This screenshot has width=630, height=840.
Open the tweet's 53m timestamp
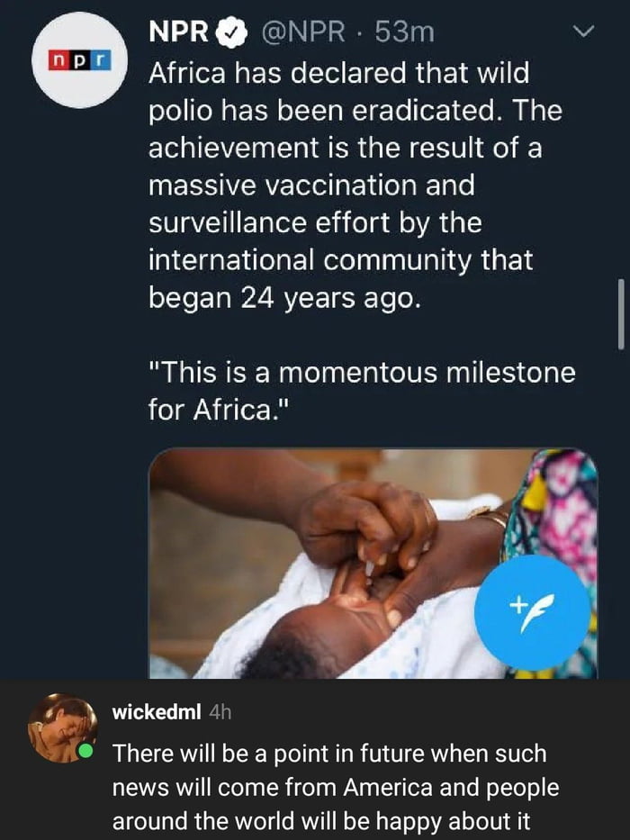(404, 32)
